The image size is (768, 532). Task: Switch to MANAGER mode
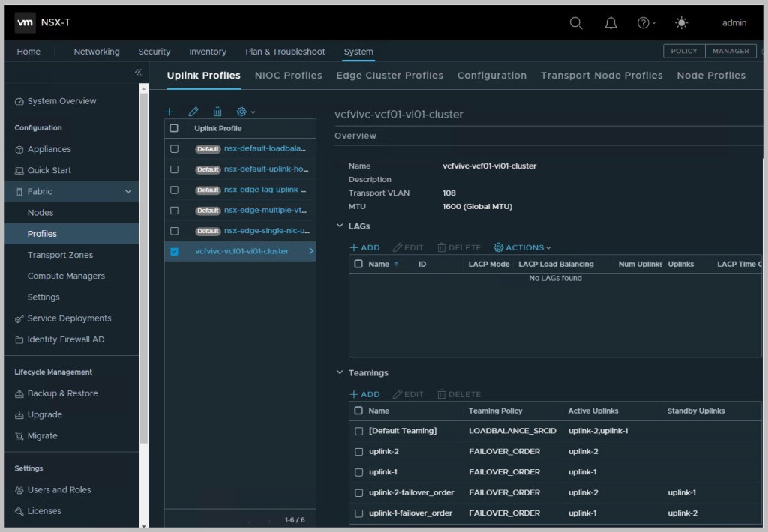click(x=730, y=51)
